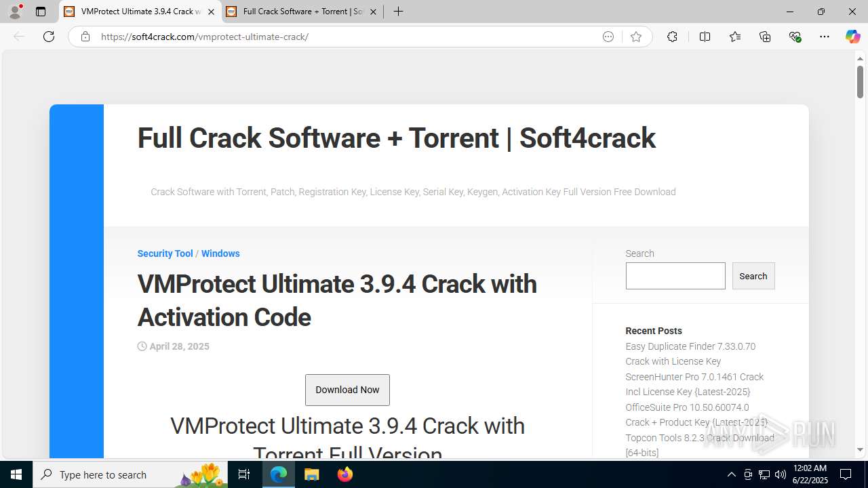
Task: Switch to Full Crack Software + Torrent tab
Action: click(x=302, y=12)
